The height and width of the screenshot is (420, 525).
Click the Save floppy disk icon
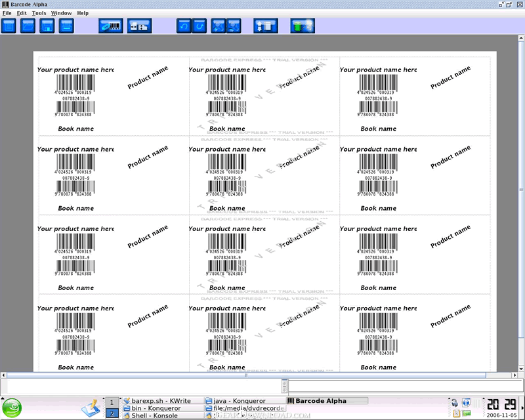(47, 26)
